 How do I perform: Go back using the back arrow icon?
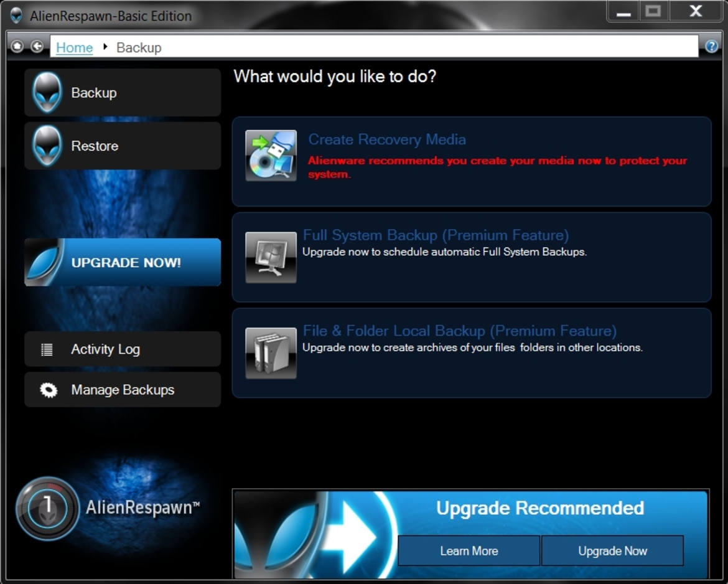(x=37, y=46)
